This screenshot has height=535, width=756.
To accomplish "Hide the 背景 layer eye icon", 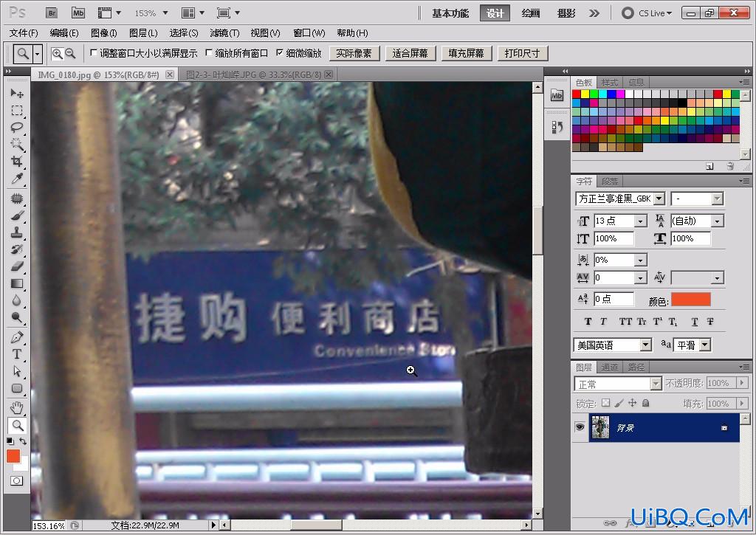I will tap(580, 427).
